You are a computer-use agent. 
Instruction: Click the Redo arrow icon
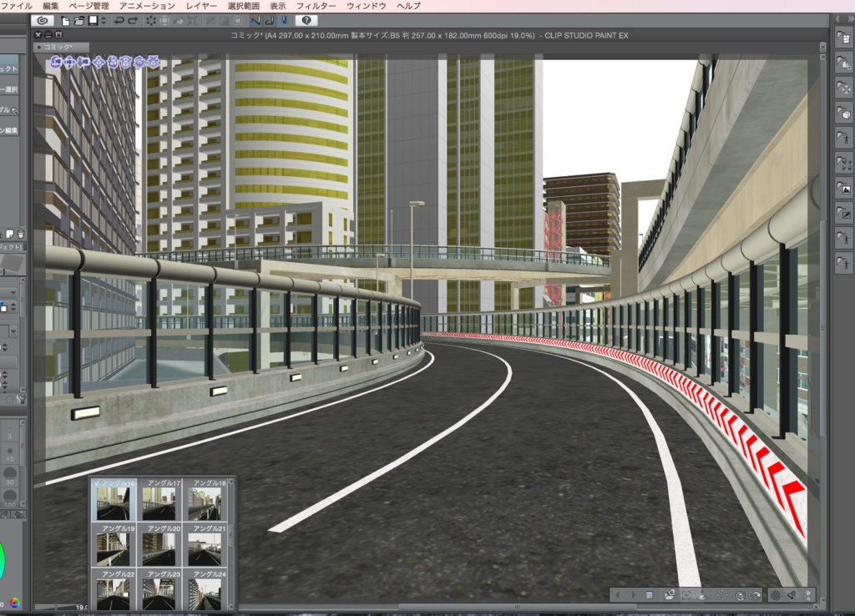133,21
